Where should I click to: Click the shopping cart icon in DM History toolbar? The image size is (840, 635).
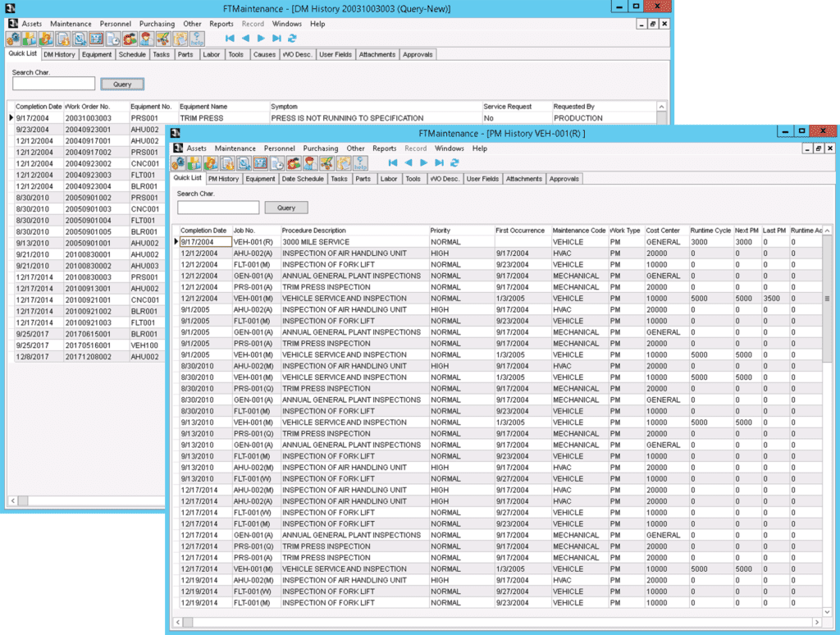(x=163, y=39)
